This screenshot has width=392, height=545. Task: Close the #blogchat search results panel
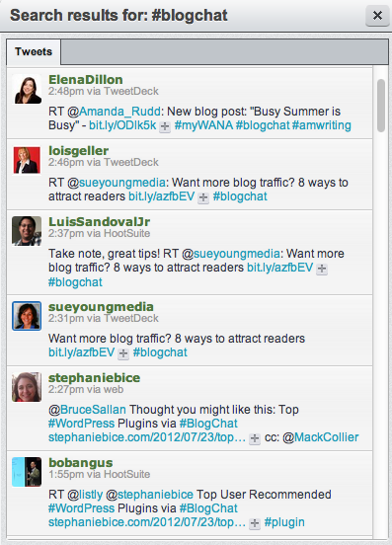[x=377, y=16]
